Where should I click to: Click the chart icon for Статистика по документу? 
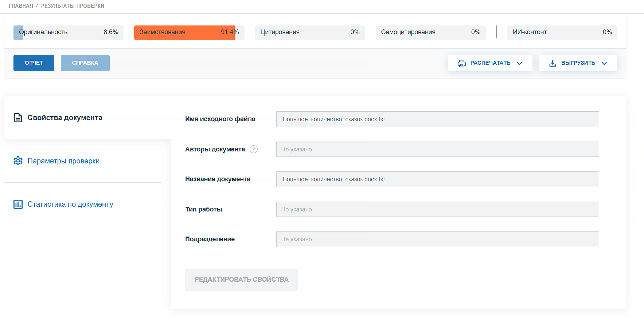(x=18, y=204)
